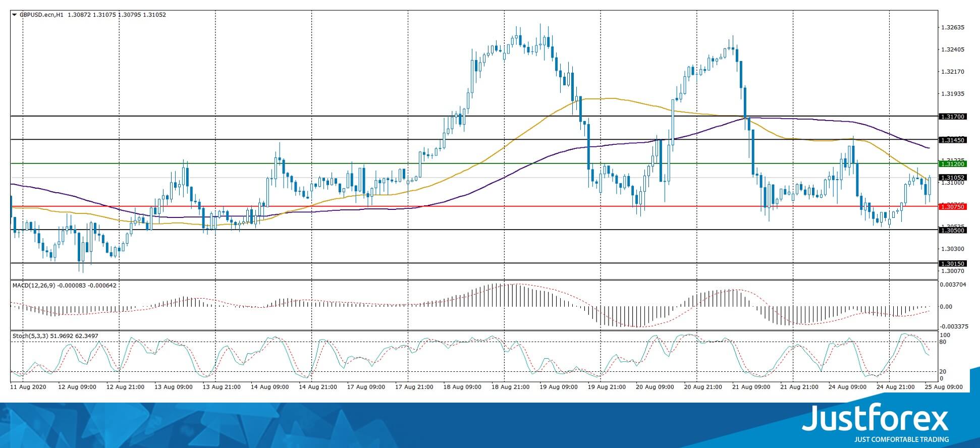Screen dimensions: 980x448
Task: Click the 20 level on Stochastic scale
Action: (x=943, y=372)
